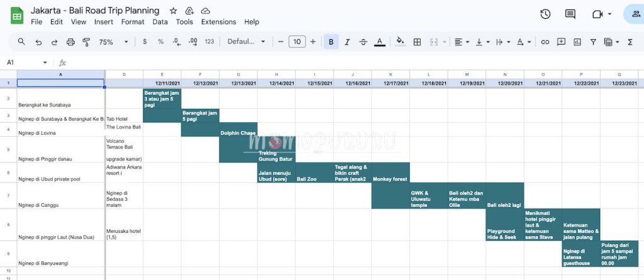
Task: Toggle strikethrough formatting
Action: click(363, 42)
